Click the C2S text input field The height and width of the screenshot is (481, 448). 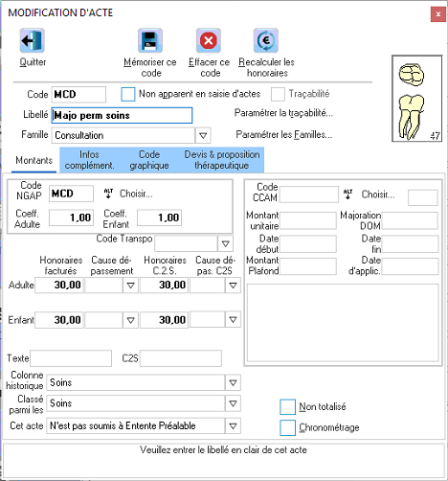tap(181, 358)
